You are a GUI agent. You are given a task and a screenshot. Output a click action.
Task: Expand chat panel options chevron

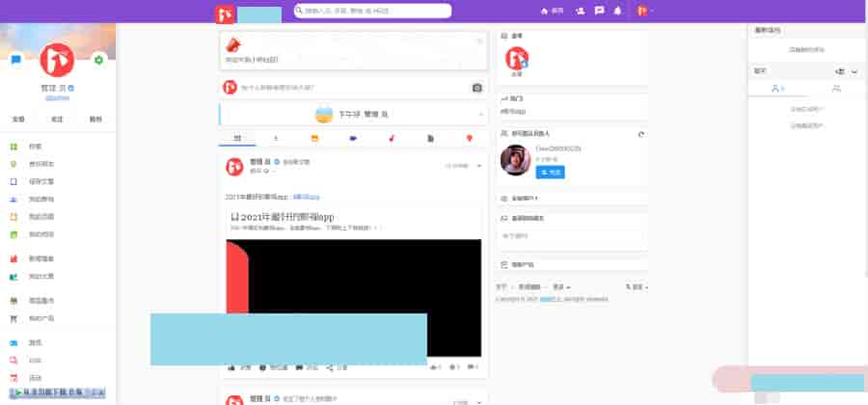854,72
